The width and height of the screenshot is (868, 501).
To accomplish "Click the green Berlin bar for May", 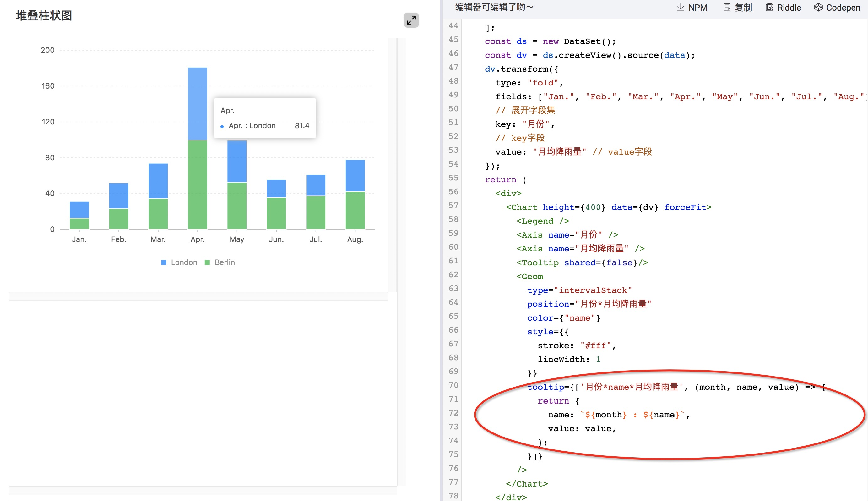I will 237,206.
